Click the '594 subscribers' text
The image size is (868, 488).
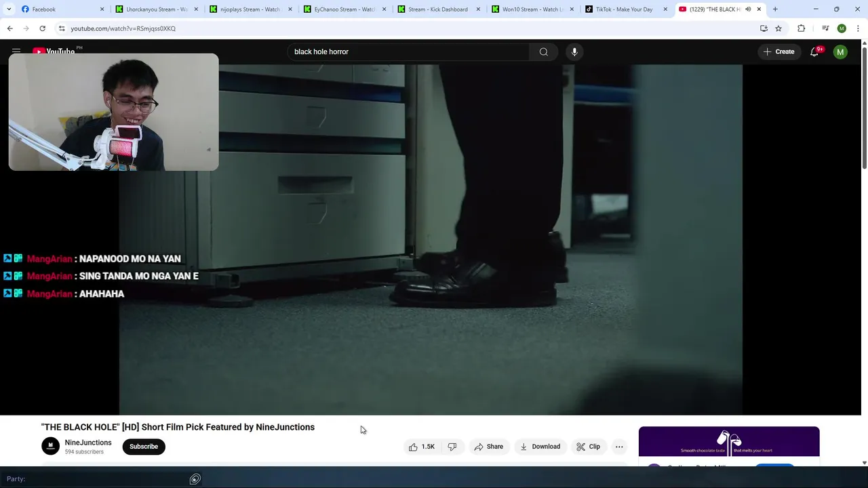point(84,452)
